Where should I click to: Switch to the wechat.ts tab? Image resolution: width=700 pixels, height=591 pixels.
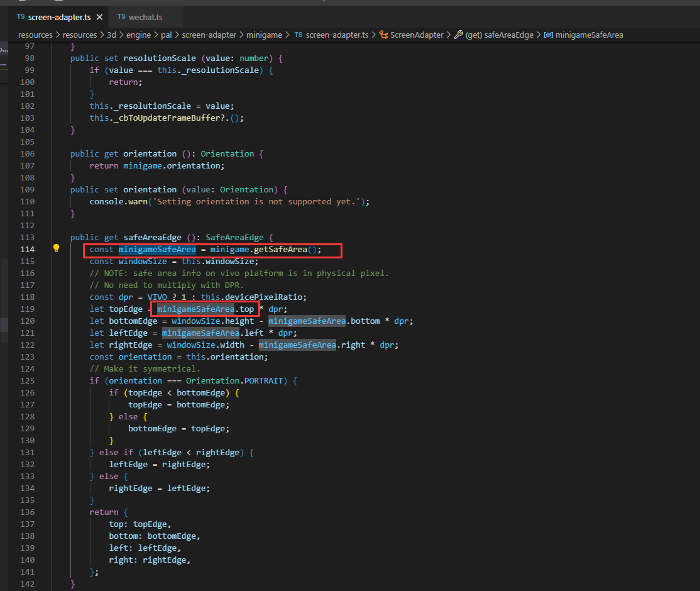coord(146,17)
